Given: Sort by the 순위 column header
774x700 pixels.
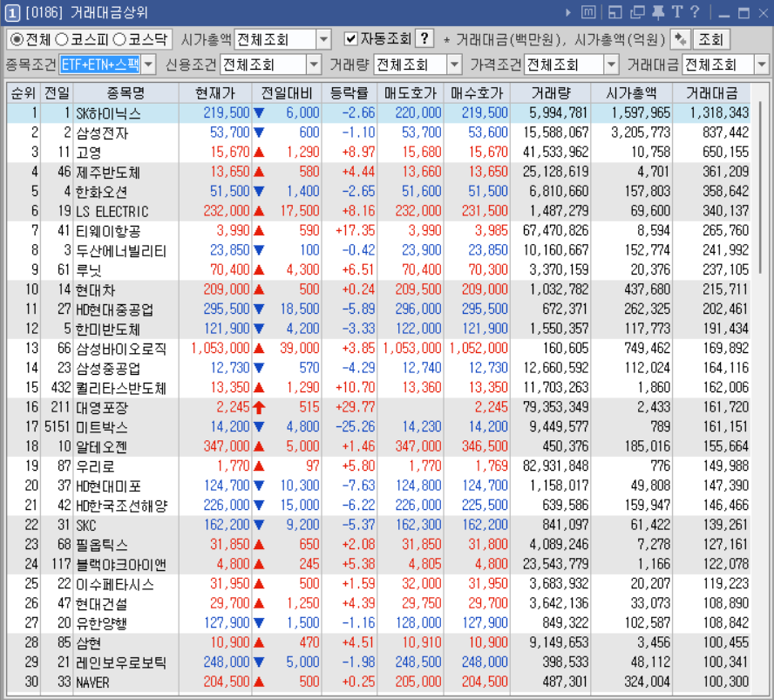Looking at the screenshot, I should coord(24,92).
